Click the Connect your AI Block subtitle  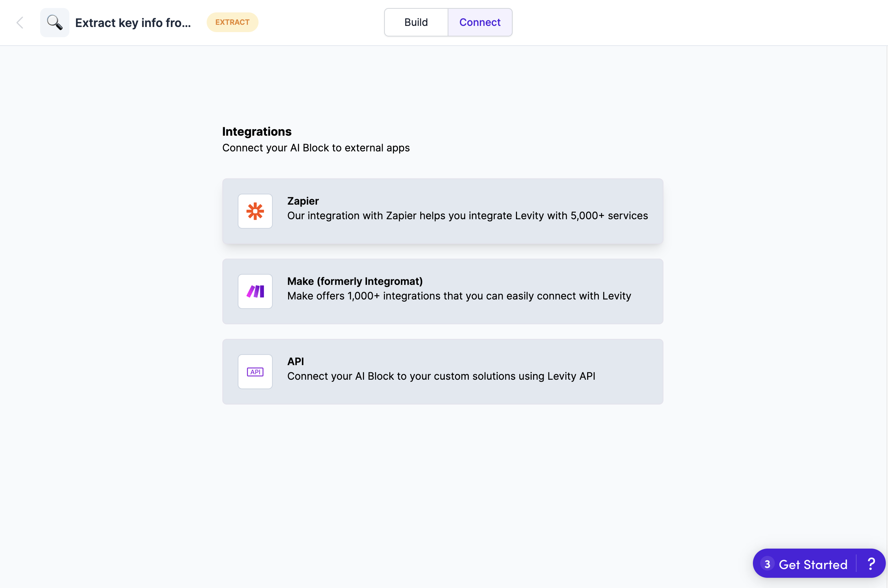click(315, 148)
